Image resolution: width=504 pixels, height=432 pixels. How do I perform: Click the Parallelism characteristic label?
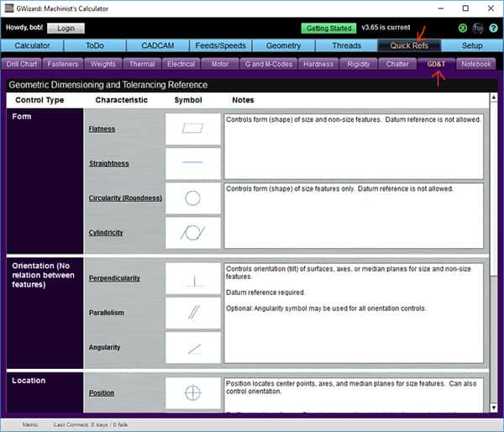pos(107,313)
